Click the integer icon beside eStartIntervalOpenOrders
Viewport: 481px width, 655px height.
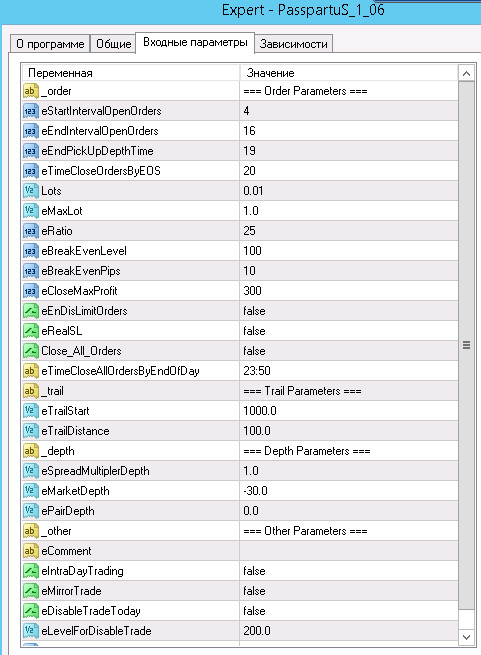31,111
